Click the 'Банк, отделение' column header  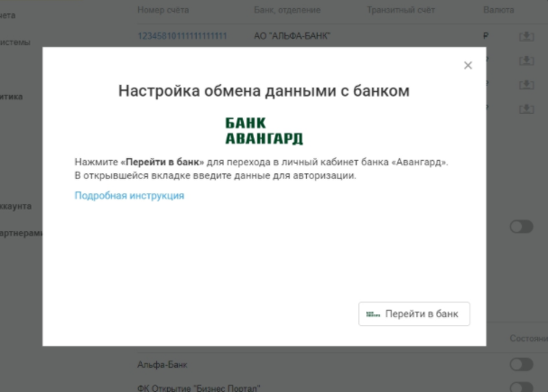coord(287,10)
